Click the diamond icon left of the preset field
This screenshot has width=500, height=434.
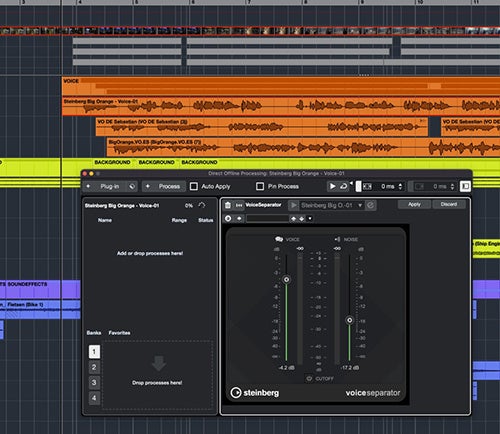pos(239,219)
